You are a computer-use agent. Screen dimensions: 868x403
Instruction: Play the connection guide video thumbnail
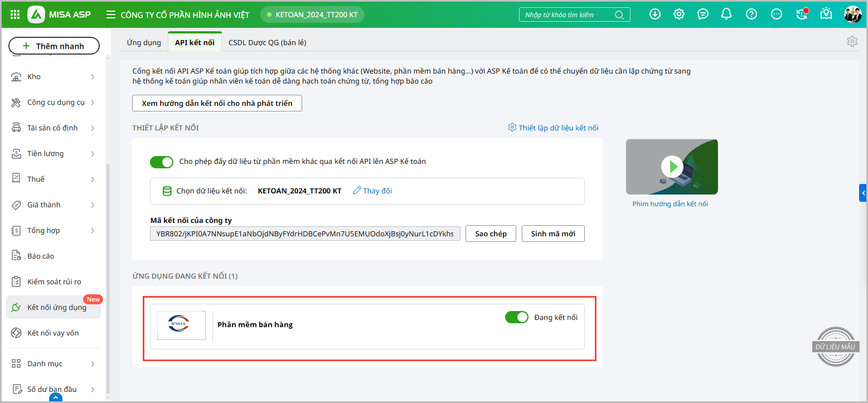point(672,167)
